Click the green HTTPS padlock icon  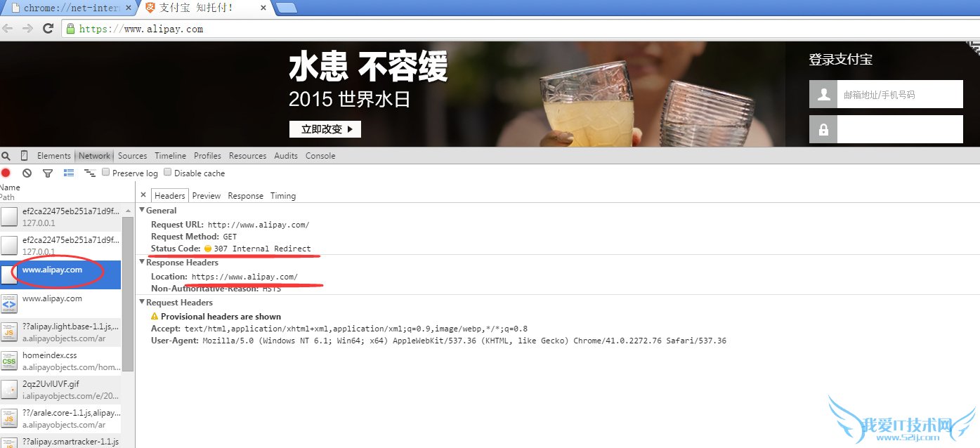point(70,29)
